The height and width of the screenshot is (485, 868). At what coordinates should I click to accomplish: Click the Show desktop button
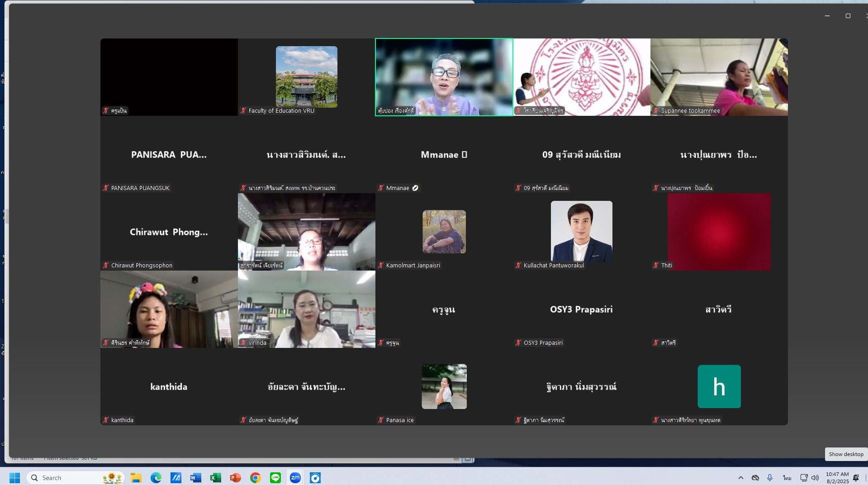846,454
